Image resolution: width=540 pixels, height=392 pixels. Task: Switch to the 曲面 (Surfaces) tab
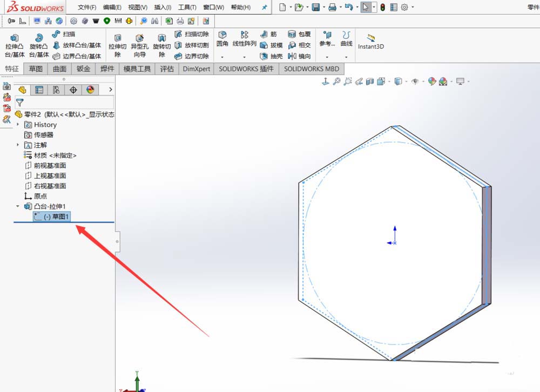coord(59,69)
